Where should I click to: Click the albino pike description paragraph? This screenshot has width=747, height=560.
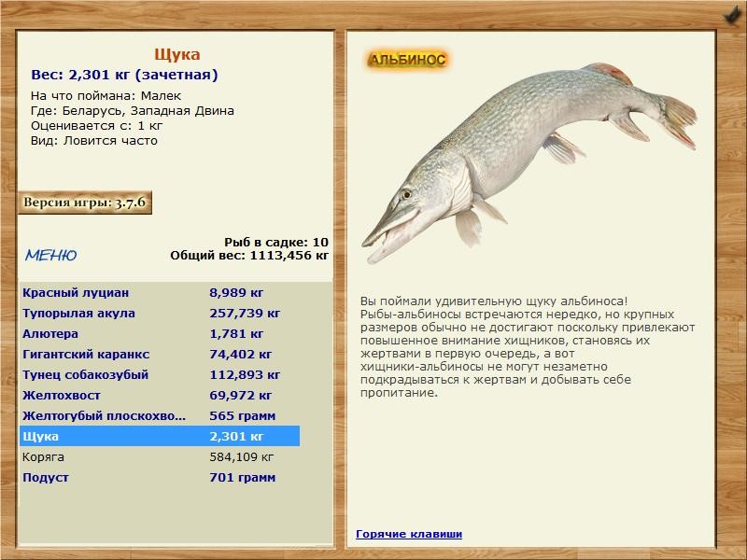(x=528, y=346)
